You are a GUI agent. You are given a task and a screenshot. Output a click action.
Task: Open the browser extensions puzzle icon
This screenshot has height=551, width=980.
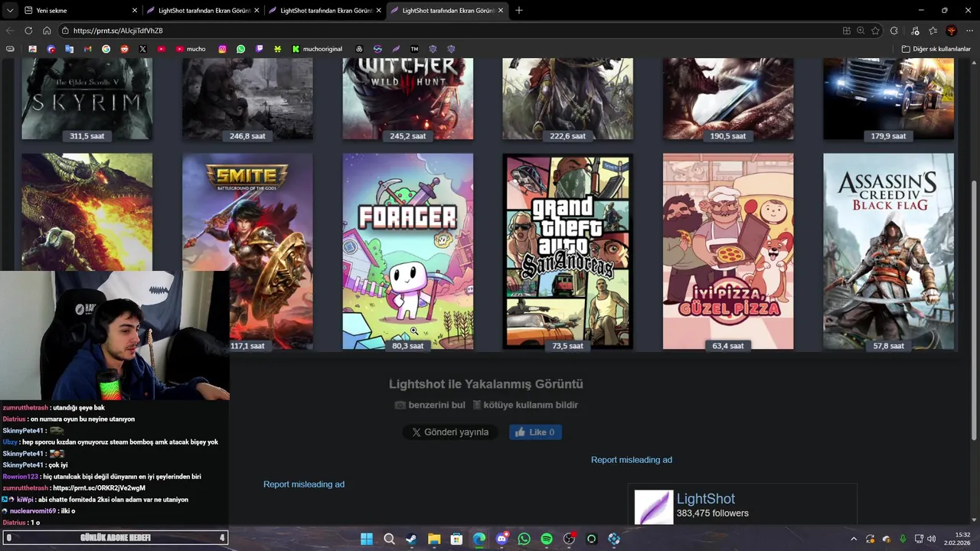coord(893,31)
